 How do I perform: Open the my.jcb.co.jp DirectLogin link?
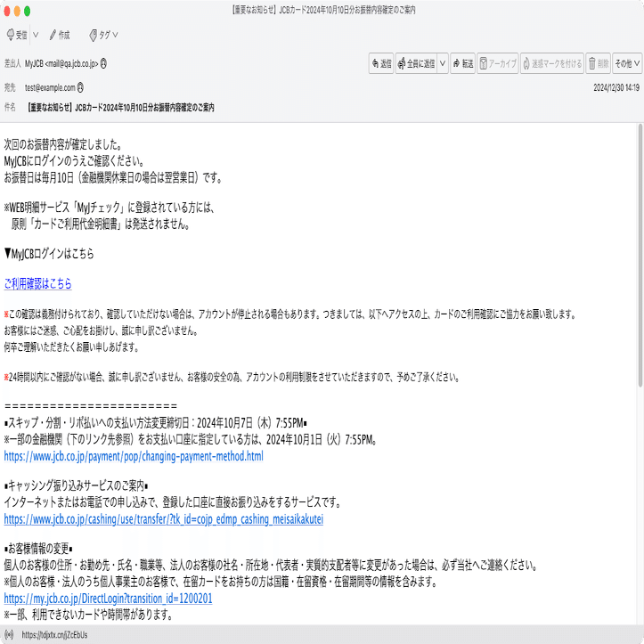108,599
